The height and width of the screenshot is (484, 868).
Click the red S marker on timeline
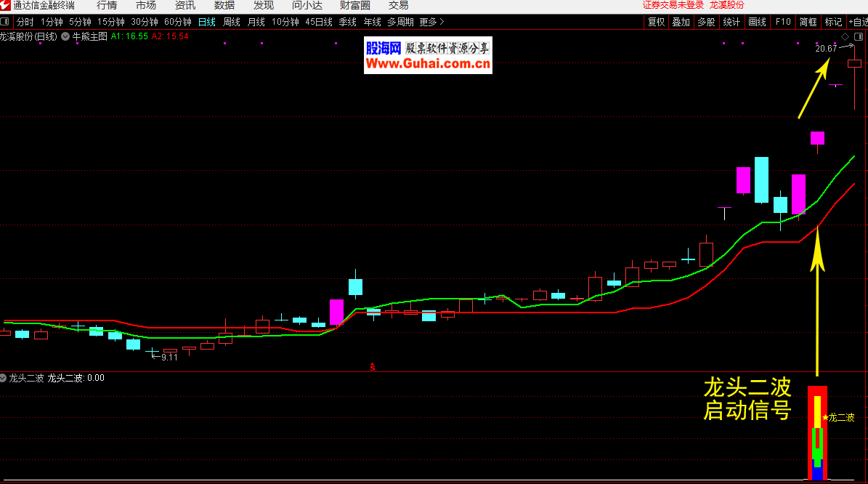pyautogui.click(x=373, y=367)
